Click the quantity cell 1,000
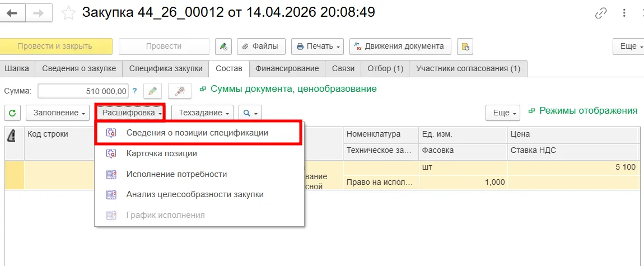 coord(463,182)
